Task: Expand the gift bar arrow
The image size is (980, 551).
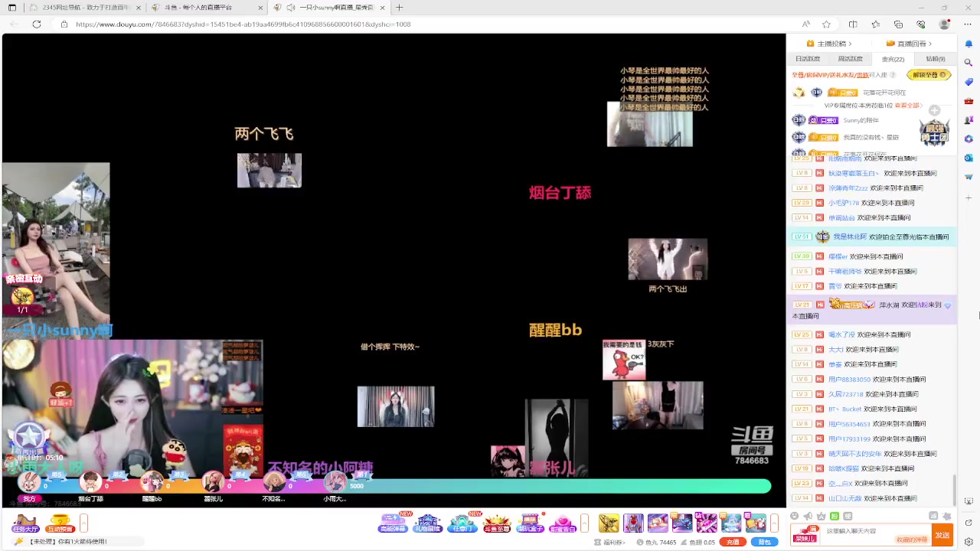Action: 774,523
